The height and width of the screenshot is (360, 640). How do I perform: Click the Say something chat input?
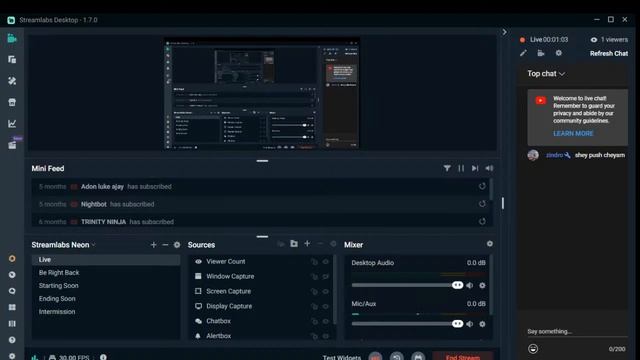pos(577,331)
